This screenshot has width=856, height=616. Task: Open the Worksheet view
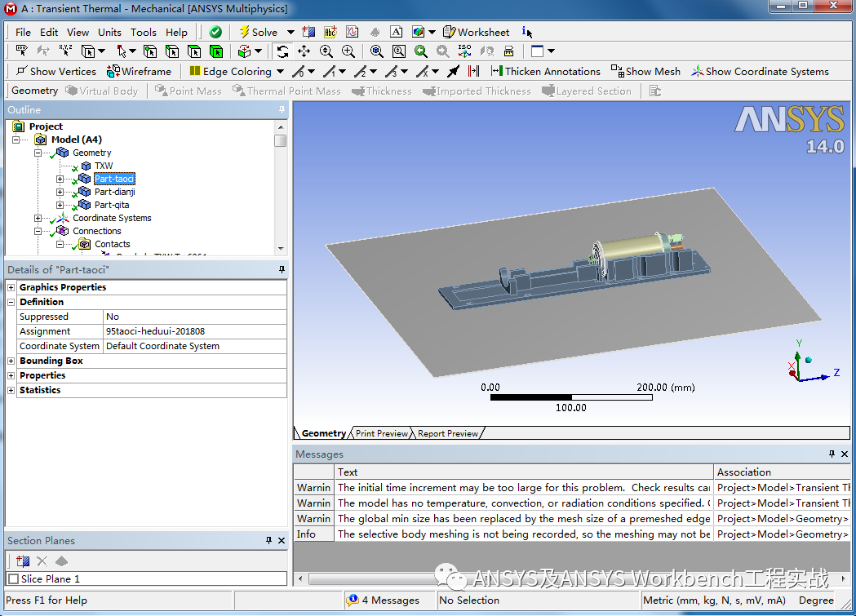click(x=476, y=32)
